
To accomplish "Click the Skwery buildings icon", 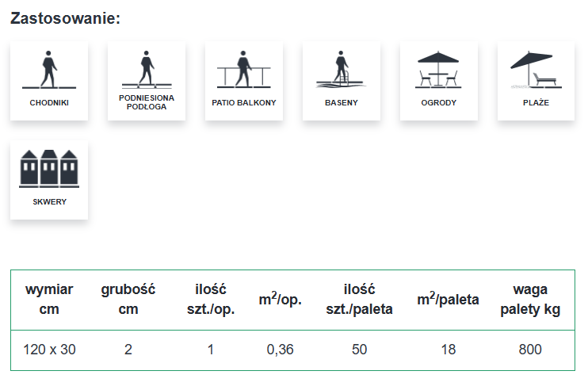I will 48,168.
